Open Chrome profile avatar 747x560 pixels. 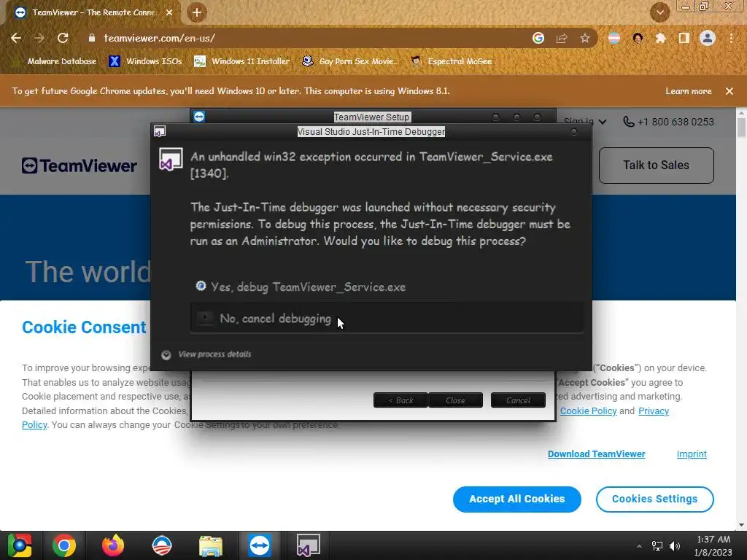pos(708,38)
